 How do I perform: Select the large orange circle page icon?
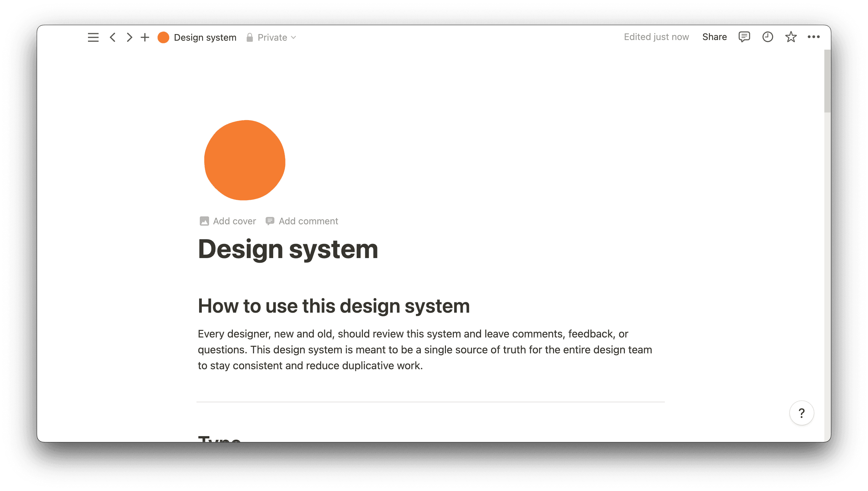pos(244,161)
